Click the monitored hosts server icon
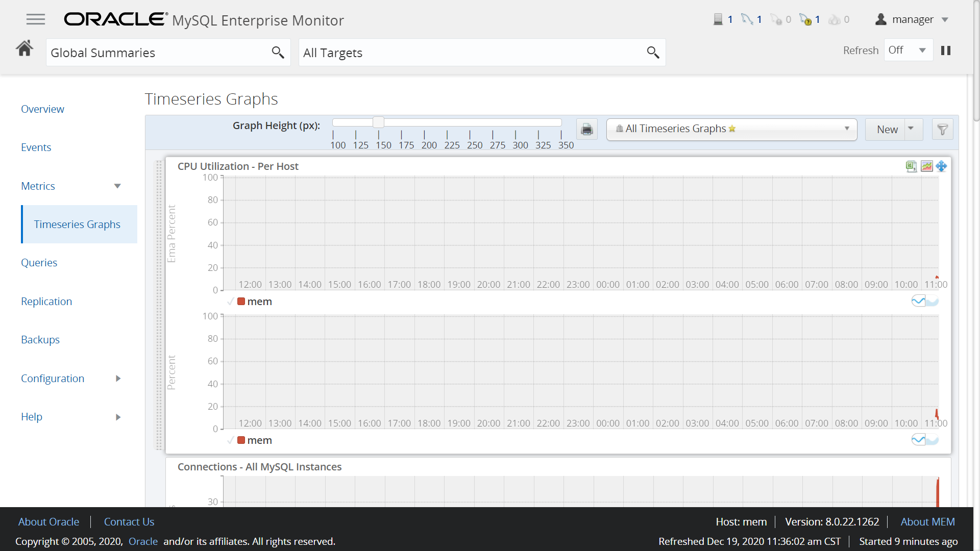The width and height of the screenshot is (980, 551). point(718,19)
